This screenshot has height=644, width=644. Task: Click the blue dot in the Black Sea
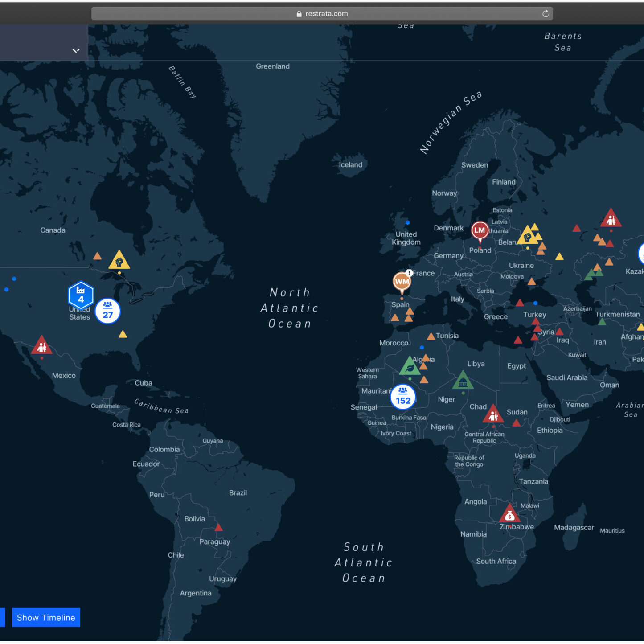click(535, 303)
